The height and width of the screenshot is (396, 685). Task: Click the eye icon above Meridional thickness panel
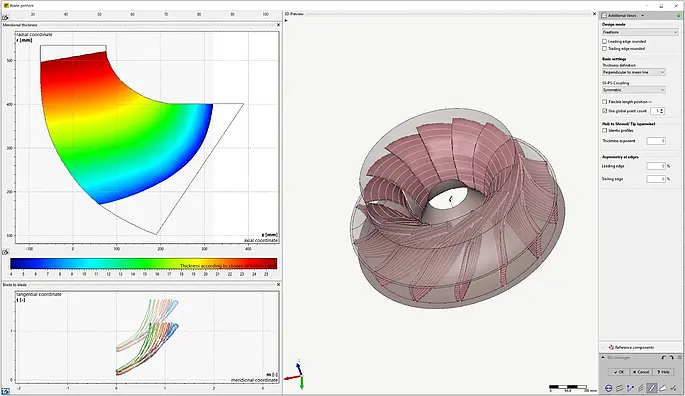[5, 17]
